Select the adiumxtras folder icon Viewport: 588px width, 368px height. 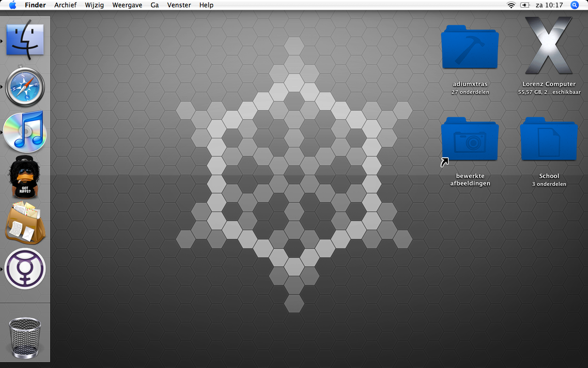(x=469, y=47)
